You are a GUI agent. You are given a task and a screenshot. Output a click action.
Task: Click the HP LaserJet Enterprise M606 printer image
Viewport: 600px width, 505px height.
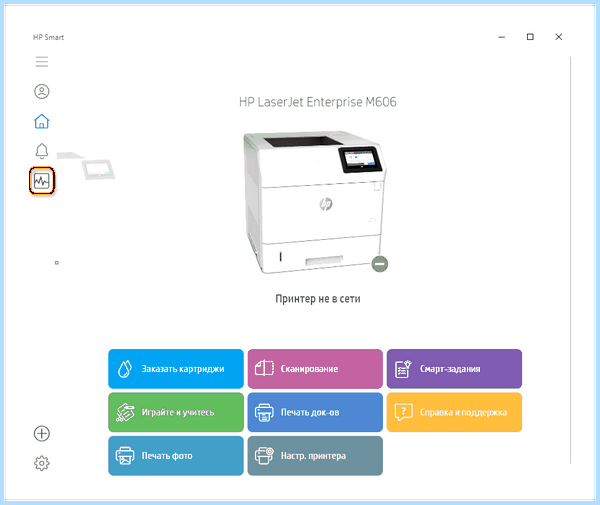315,202
